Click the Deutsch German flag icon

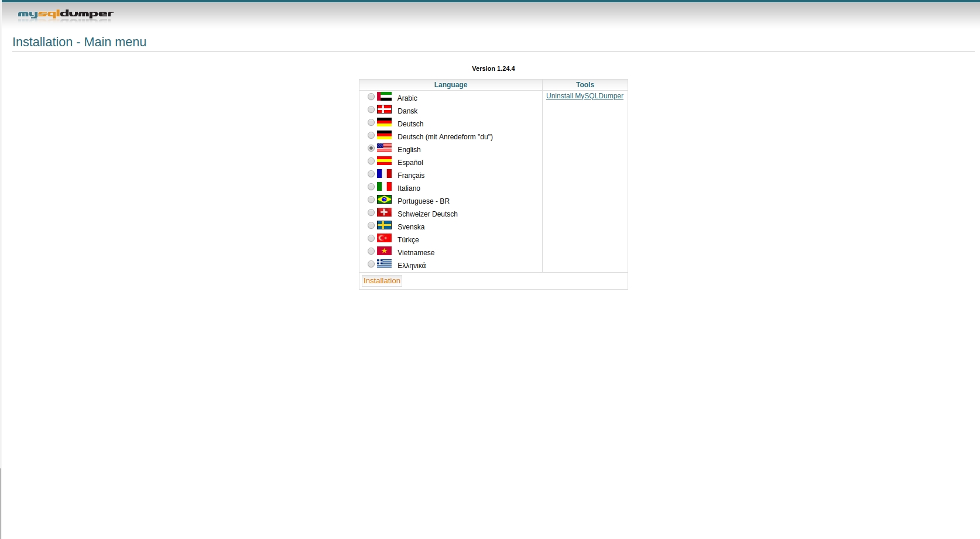click(x=384, y=122)
